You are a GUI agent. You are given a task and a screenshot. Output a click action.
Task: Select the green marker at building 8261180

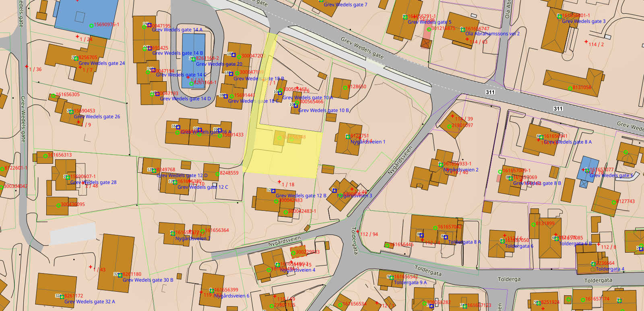tap(120, 275)
